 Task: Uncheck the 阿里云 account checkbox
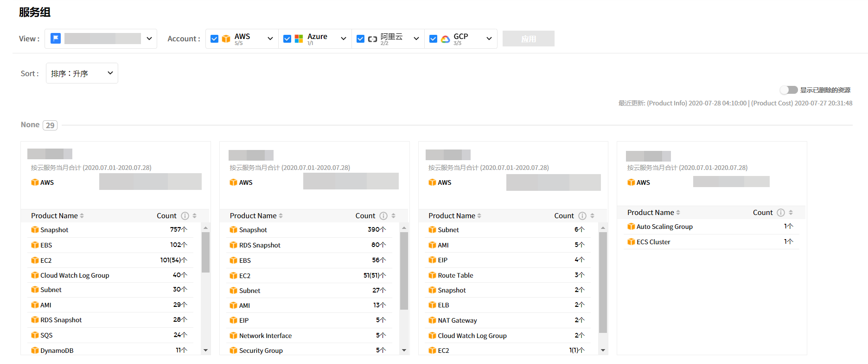pyautogui.click(x=360, y=39)
